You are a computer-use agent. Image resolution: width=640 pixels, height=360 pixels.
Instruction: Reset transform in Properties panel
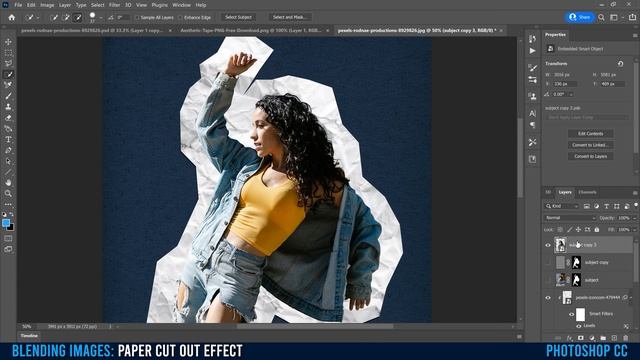pos(620,64)
